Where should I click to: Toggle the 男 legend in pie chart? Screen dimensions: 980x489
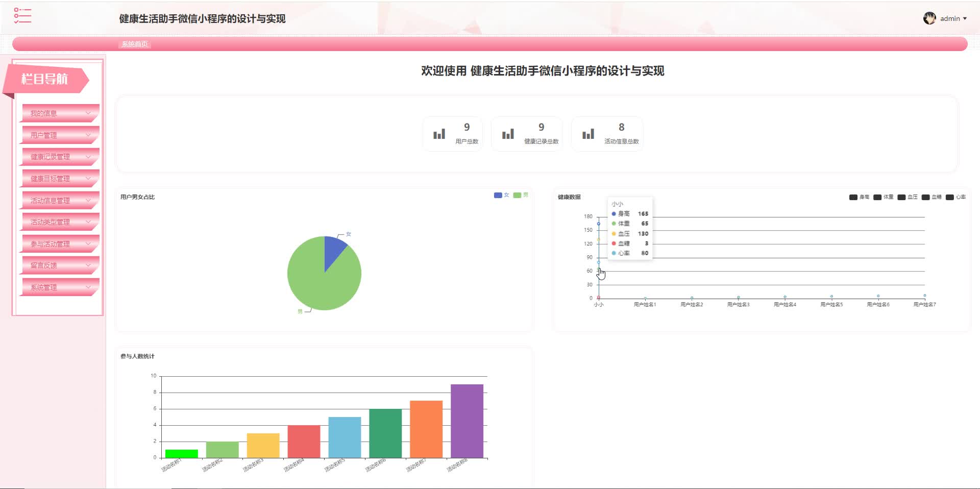pyautogui.click(x=521, y=195)
